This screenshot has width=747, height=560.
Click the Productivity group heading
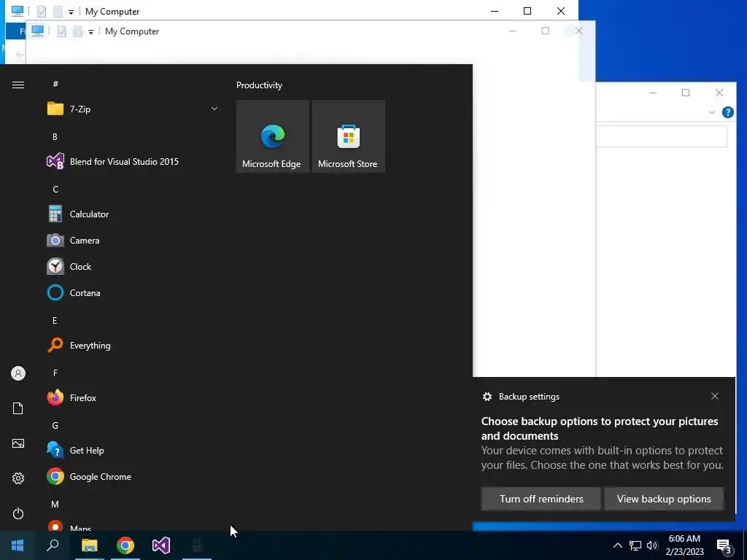point(259,85)
